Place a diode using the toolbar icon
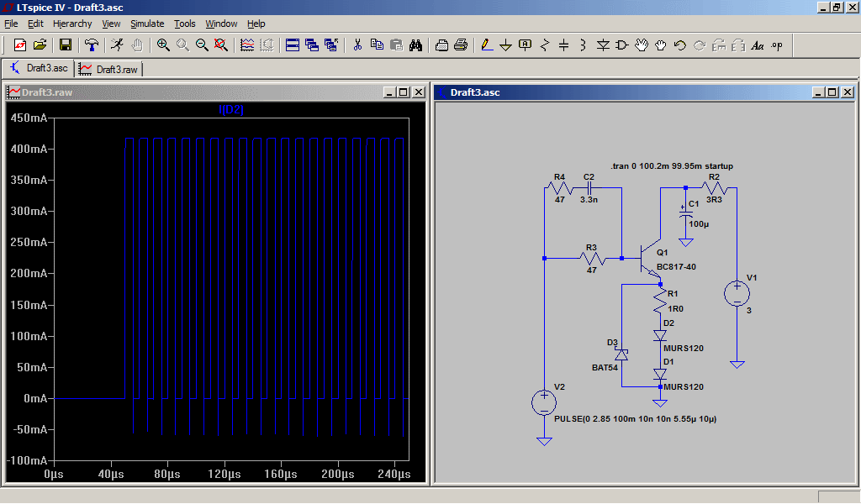Viewport: 861px width, 504px height. pyautogui.click(x=603, y=45)
